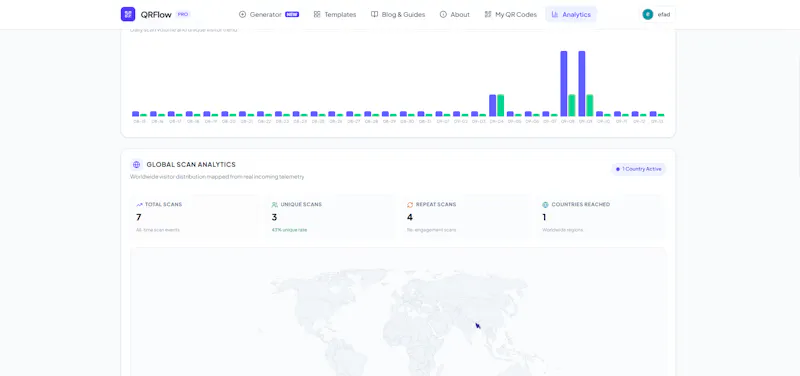
Task: Click the Generator plus-circle icon
Action: point(242,14)
